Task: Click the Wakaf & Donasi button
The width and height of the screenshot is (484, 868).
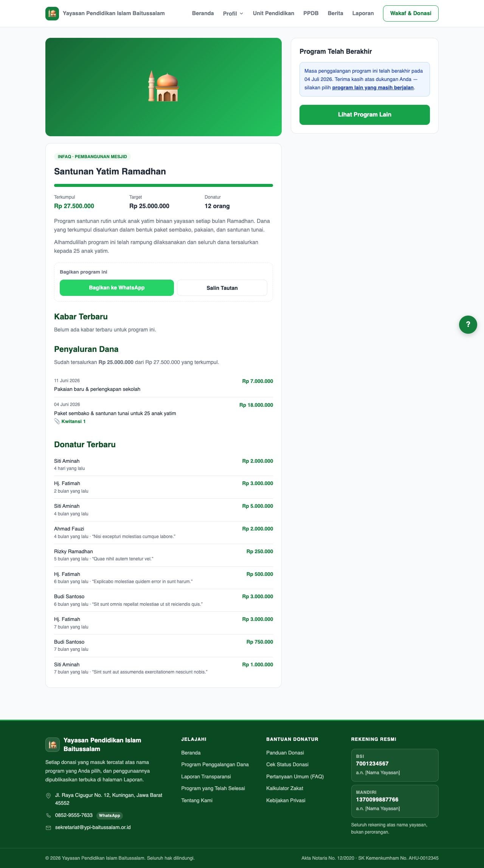Action: pyautogui.click(x=411, y=13)
